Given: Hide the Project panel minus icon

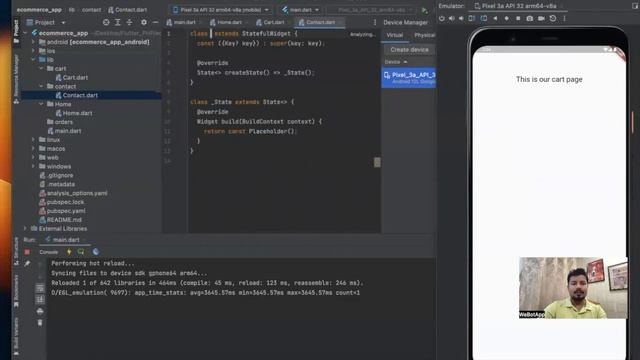Looking at the screenshot, I should coord(156,22).
